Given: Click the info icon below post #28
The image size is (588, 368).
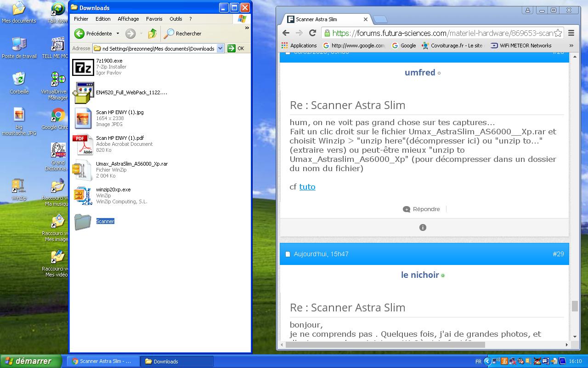Looking at the screenshot, I should pos(423,227).
